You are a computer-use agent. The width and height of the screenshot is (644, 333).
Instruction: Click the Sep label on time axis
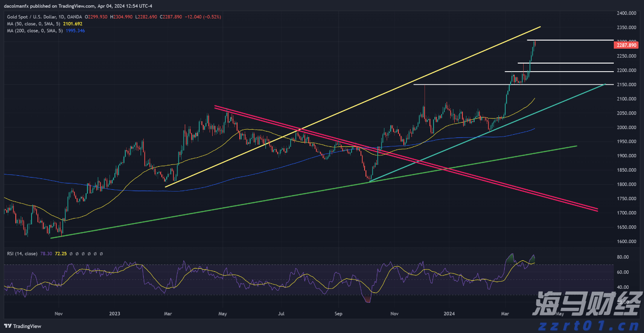338,313
